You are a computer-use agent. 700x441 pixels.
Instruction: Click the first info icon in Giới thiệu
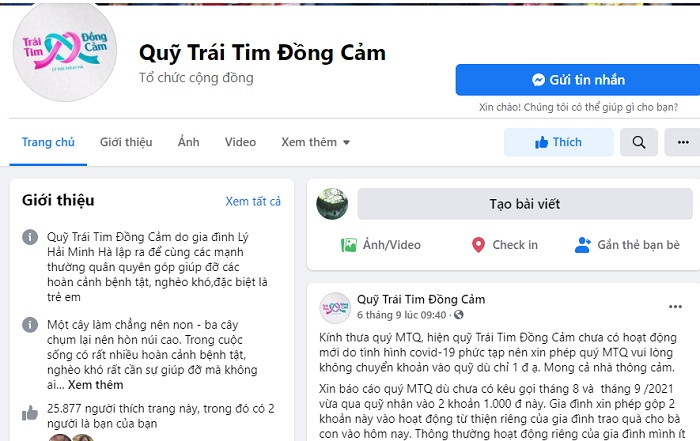pos(30,237)
